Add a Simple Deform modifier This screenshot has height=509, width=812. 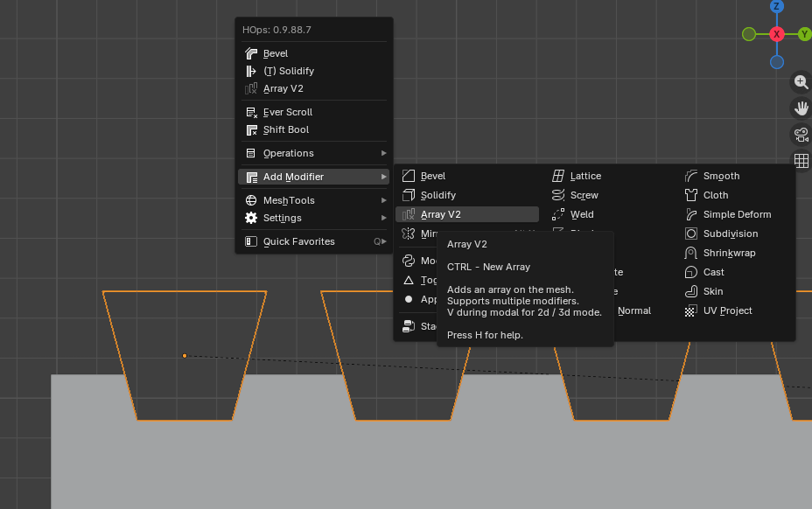(736, 214)
